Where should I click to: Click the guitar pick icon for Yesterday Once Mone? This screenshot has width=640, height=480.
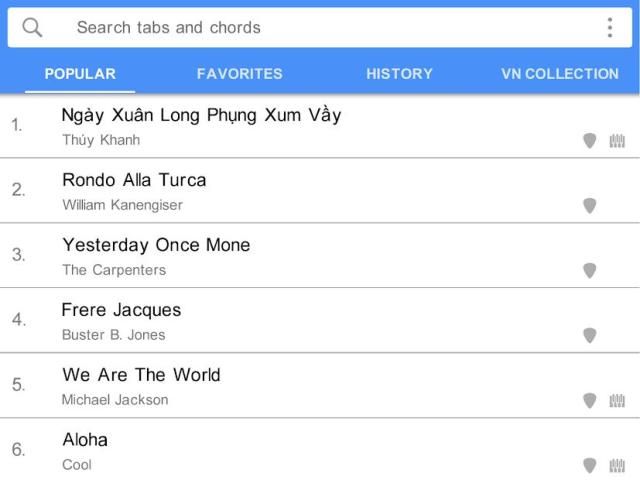[590, 271]
